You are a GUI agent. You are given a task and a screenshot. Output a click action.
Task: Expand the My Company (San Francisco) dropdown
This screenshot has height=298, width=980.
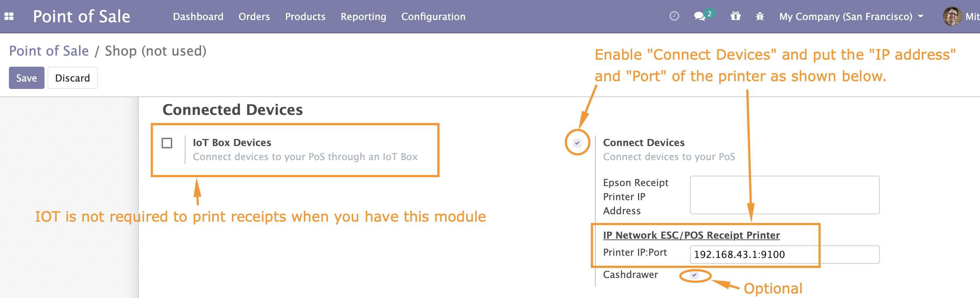pos(851,16)
